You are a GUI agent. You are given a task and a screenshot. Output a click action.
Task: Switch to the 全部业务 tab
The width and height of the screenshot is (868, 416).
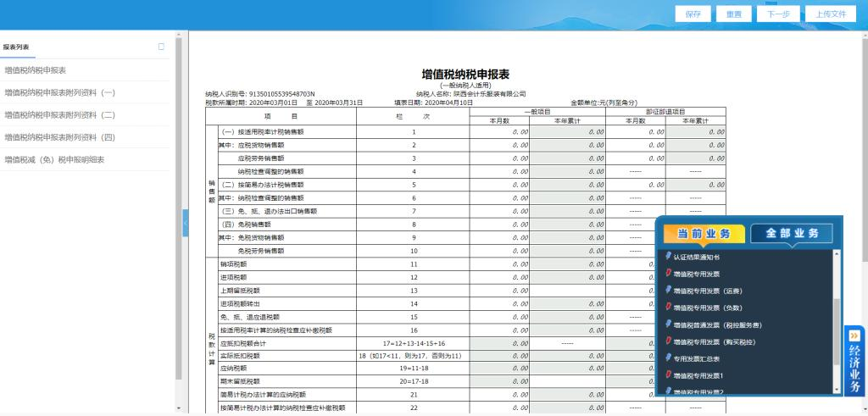[x=792, y=234]
